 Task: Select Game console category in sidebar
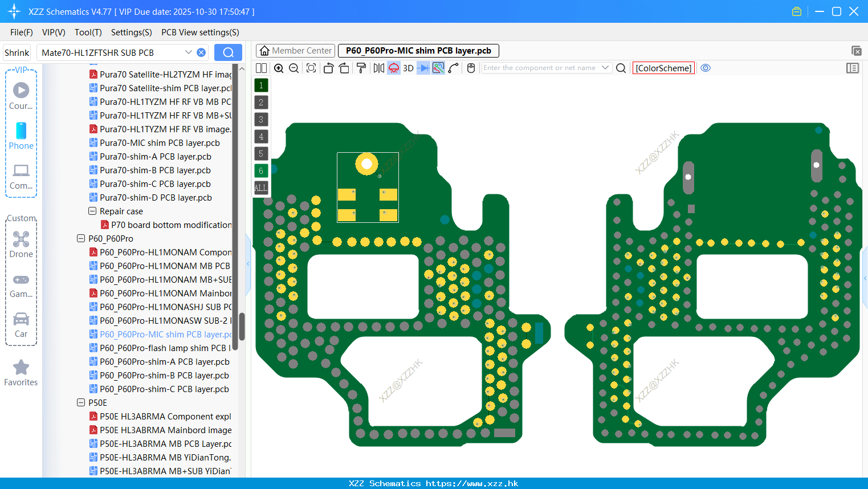[21, 286]
